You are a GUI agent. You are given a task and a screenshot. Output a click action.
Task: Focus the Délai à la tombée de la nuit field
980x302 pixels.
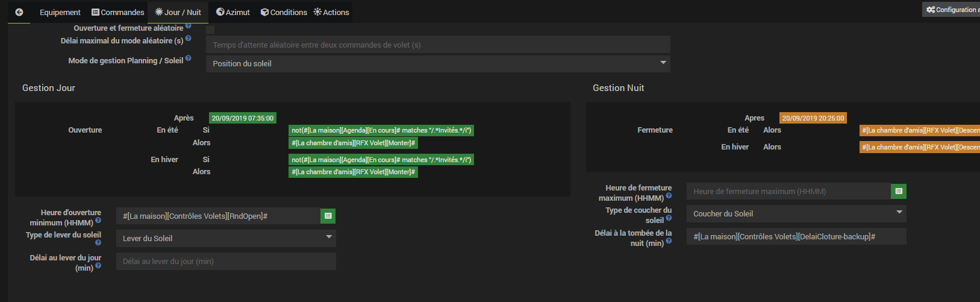(x=796, y=236)
